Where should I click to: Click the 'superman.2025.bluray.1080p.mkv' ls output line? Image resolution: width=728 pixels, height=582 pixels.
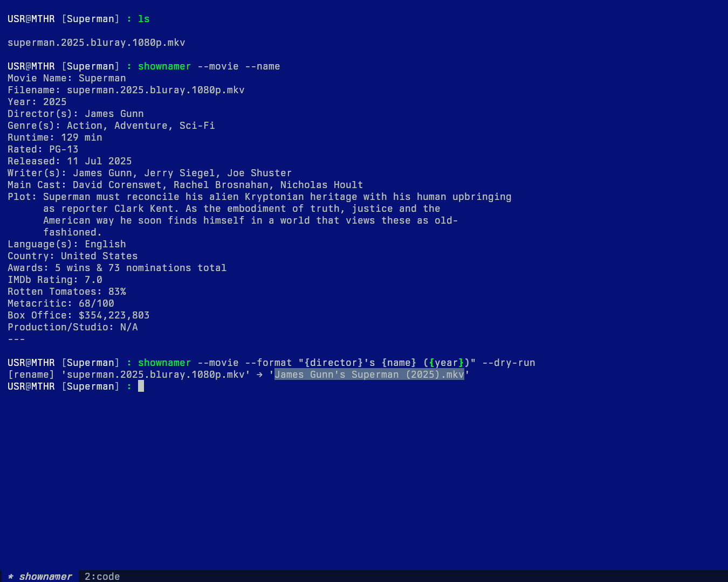click(x=97, y=43)
